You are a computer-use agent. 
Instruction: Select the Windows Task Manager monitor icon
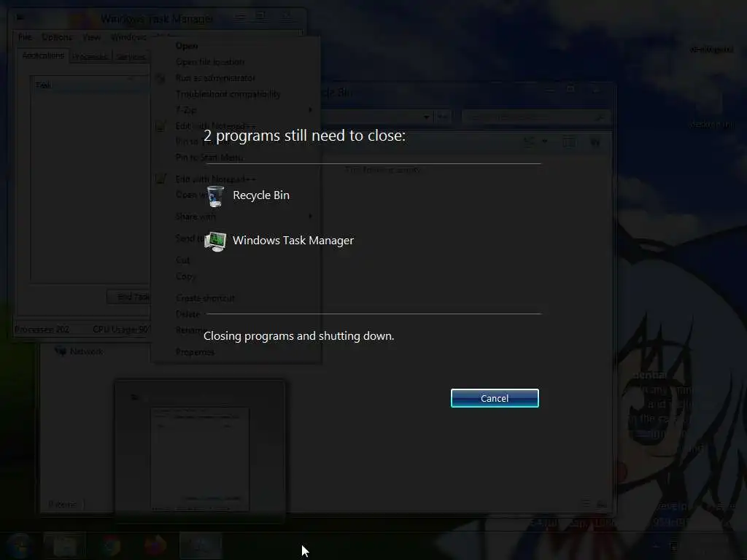tap(215, 241)
